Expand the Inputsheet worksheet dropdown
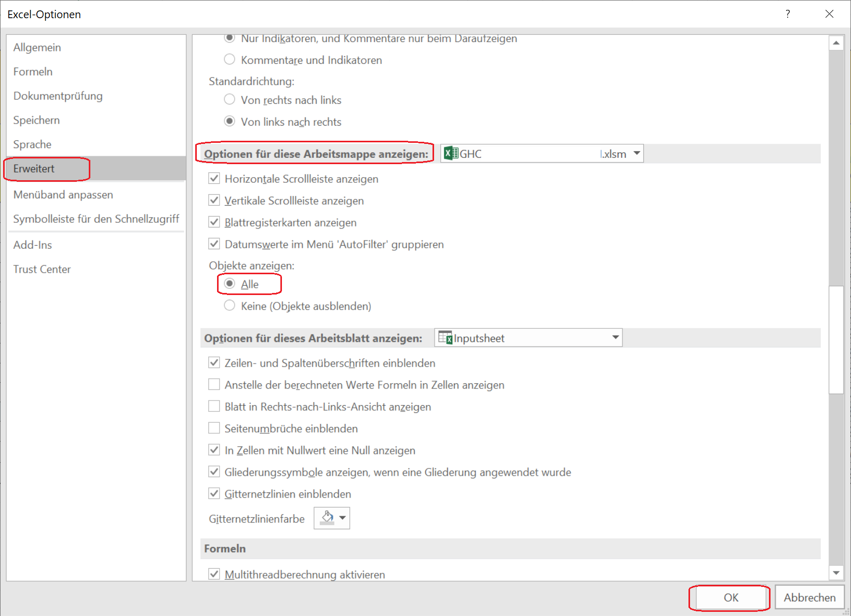 (x=615, y=338)
